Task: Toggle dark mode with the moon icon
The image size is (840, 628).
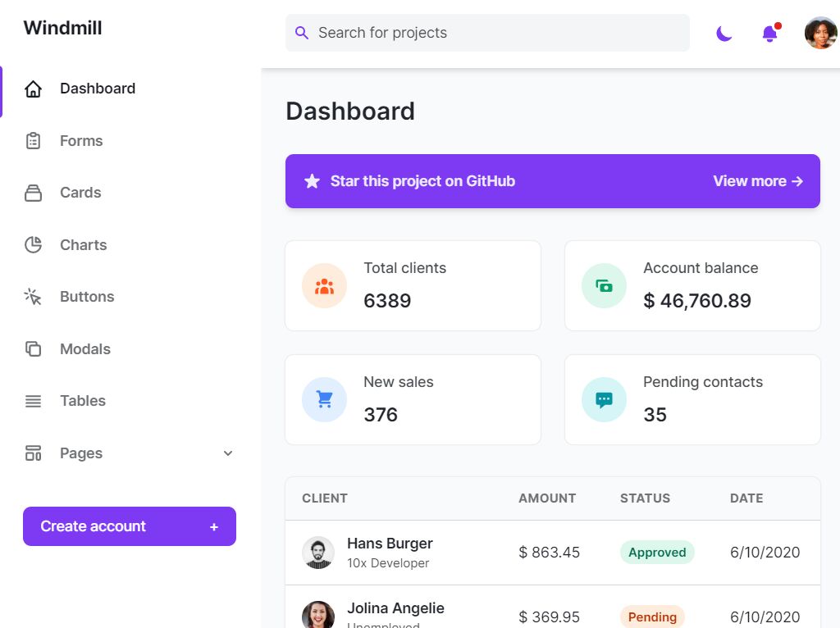Action: (724, 33)
